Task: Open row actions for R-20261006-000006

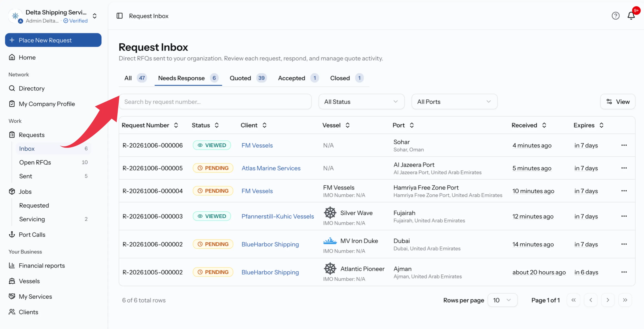Action: pyautogui.click(x=624, y=145)
